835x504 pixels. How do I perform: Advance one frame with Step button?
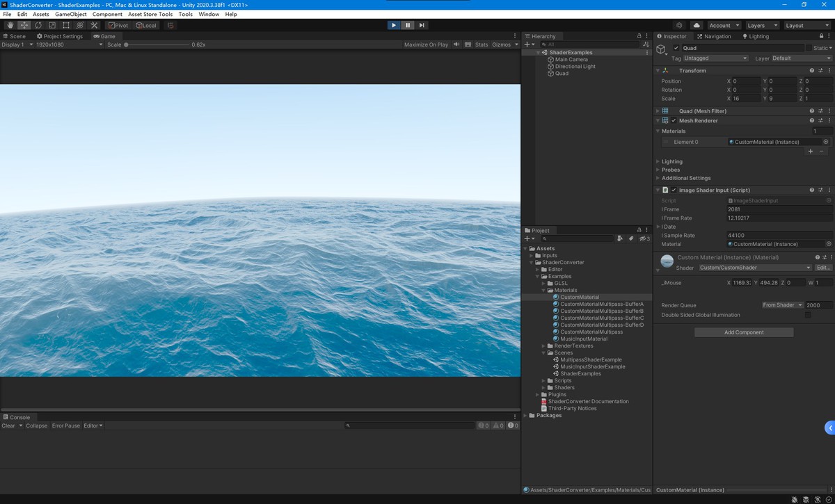coord(422,25)
